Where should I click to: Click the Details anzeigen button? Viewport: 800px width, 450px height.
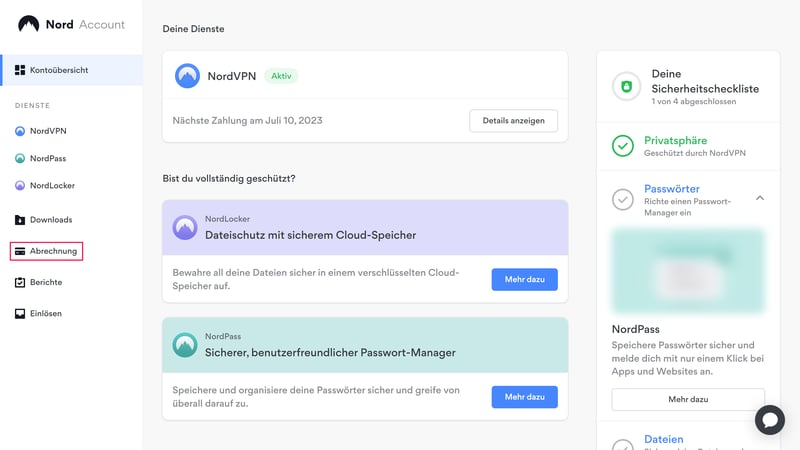click(513, 120)
